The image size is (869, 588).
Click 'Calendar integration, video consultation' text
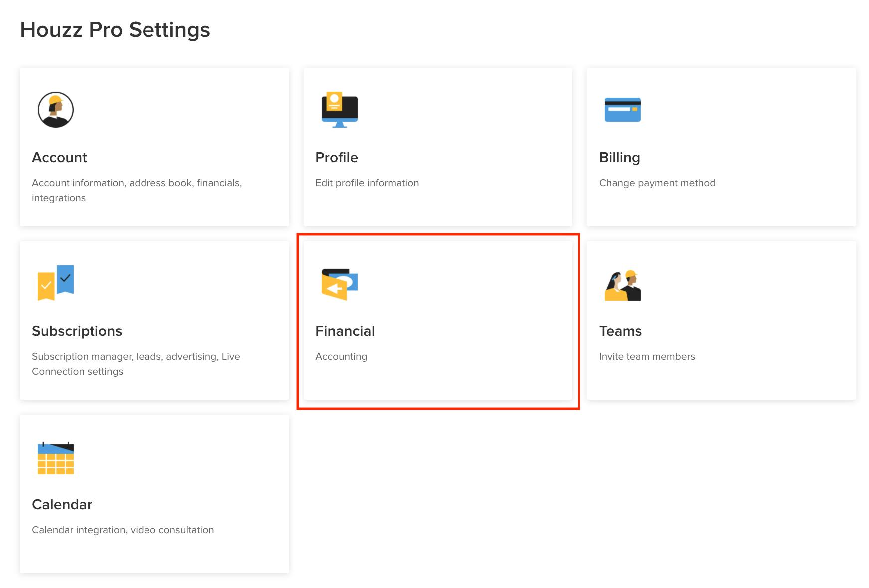123,530
